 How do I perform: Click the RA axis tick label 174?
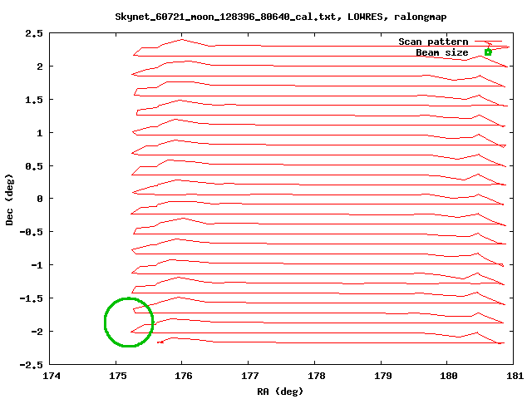[52, 376]
